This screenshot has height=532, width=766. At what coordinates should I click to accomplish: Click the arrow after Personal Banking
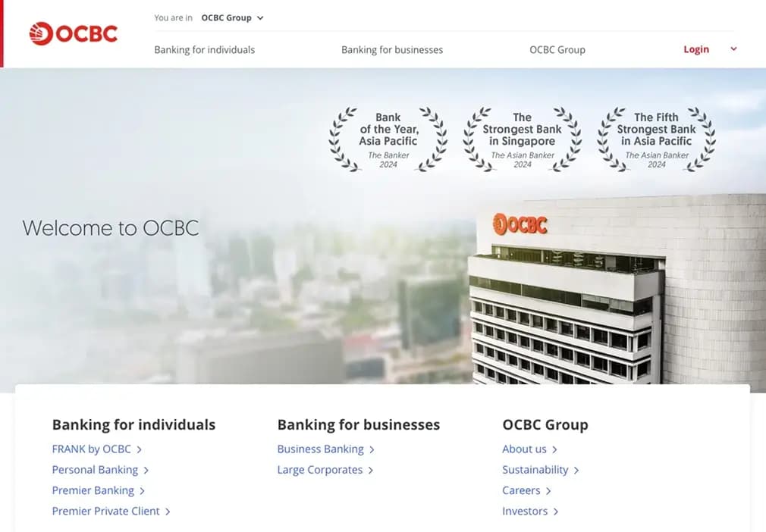[146, 471]
